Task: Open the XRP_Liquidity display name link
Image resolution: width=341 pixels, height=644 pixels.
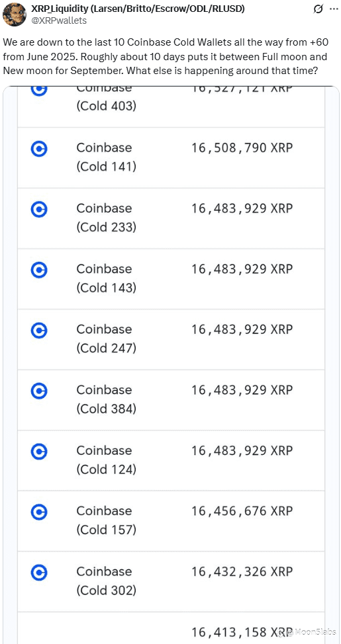Action: click(x=138, y=9)
